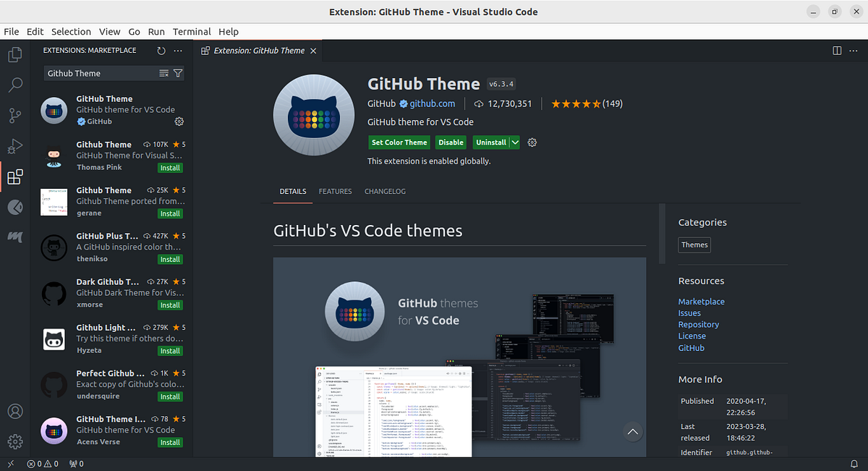The height and width of the screenshot is (471, 868).
Task: Refresh the extensions marketplace list
Action: point(161,51)
